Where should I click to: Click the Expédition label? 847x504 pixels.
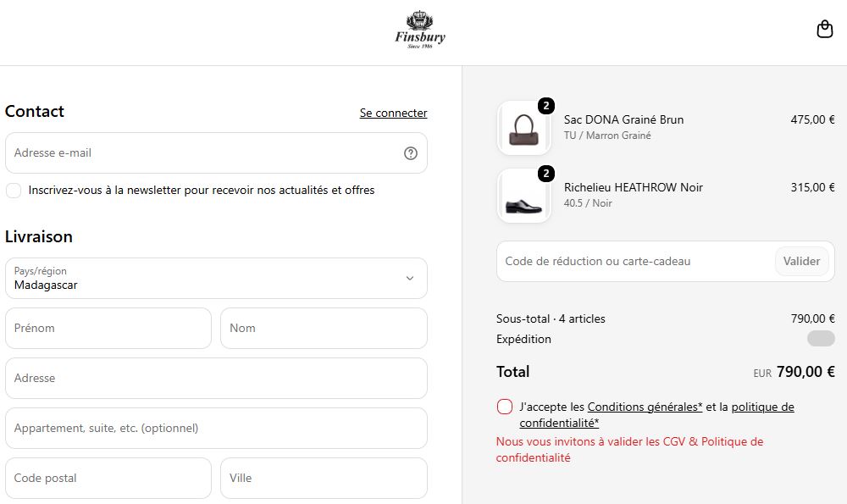point(523,339)
